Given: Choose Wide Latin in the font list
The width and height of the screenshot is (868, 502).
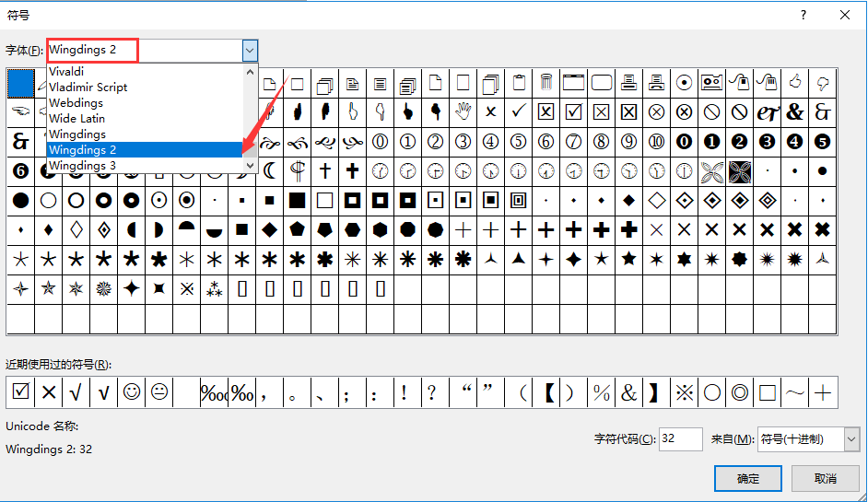Looking at the screenshot, I should [145, 118].
